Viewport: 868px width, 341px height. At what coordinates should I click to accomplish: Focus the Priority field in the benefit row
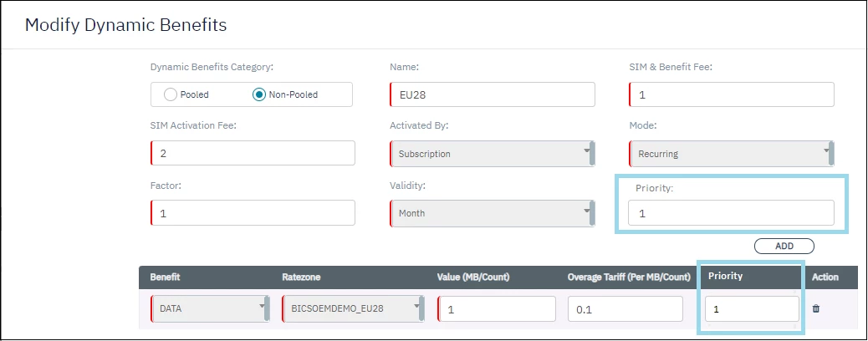click(x=751, y=309)
